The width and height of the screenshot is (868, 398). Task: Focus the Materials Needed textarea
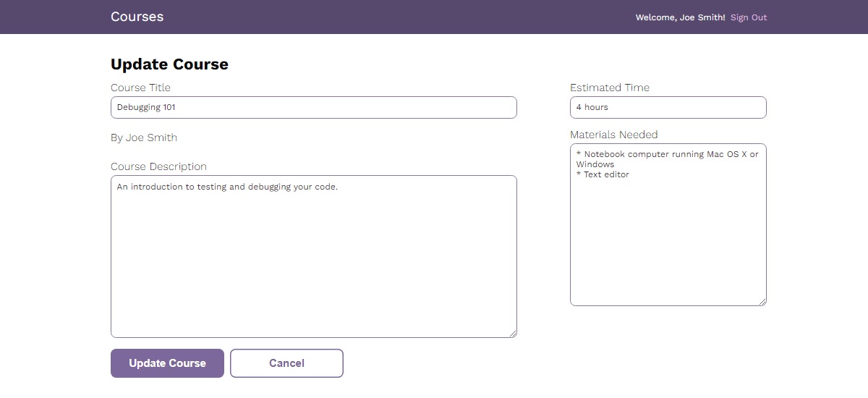point(668,224)
